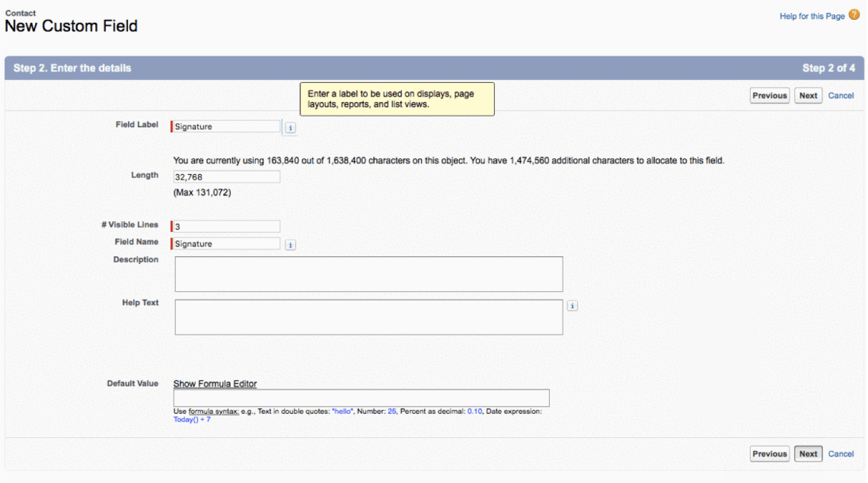Click the info icon next to Help Text

point(573,306)
